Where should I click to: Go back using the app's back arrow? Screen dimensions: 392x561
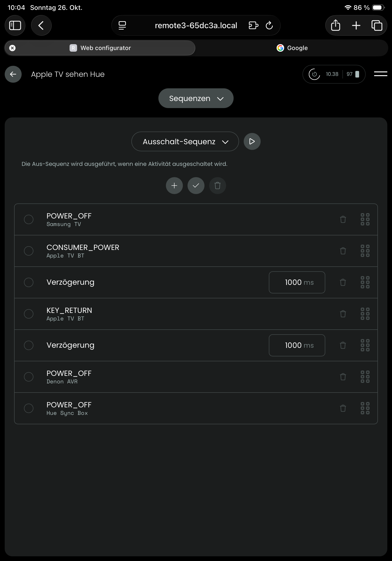pos(13,74)
